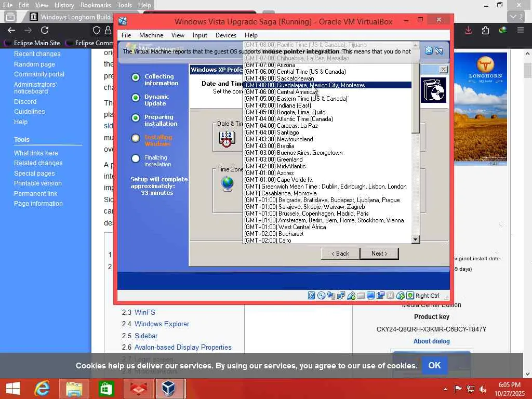Click the Next button in XP setup

(x=379, y=254)
